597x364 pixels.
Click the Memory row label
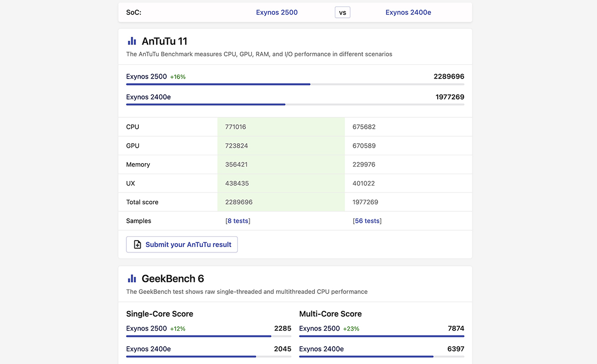coord(138,165)
